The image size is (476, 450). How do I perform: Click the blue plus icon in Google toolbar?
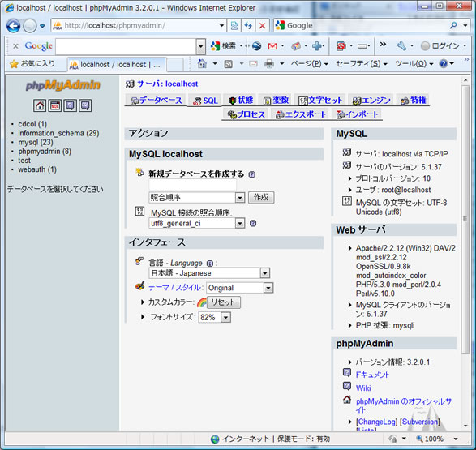tap(317, 46)
